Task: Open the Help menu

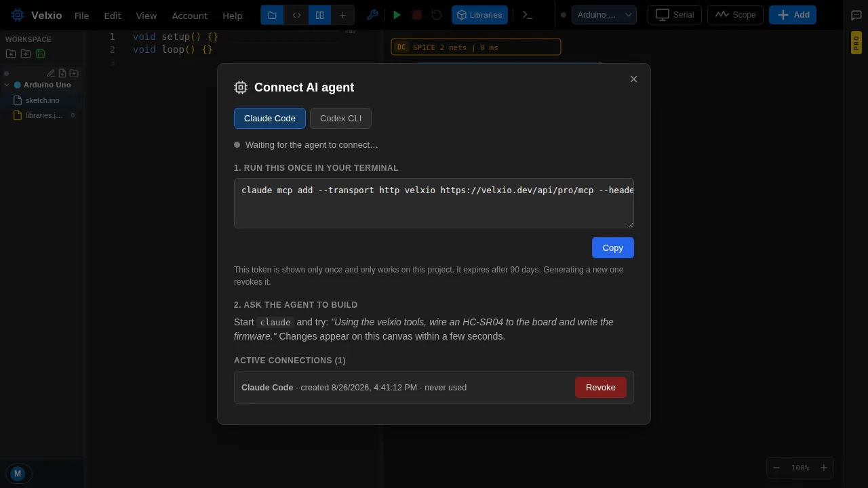Action: pyautogui.click(x=233, y=15)
